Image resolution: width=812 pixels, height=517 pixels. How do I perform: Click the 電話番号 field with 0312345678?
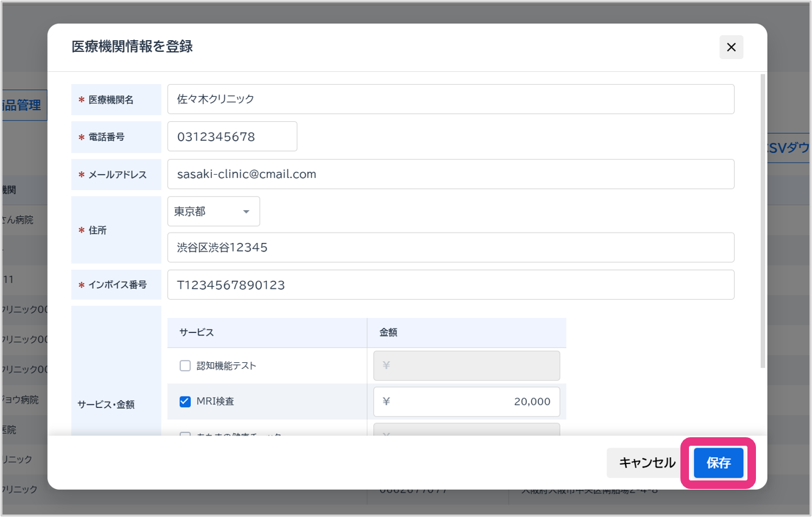232,136
